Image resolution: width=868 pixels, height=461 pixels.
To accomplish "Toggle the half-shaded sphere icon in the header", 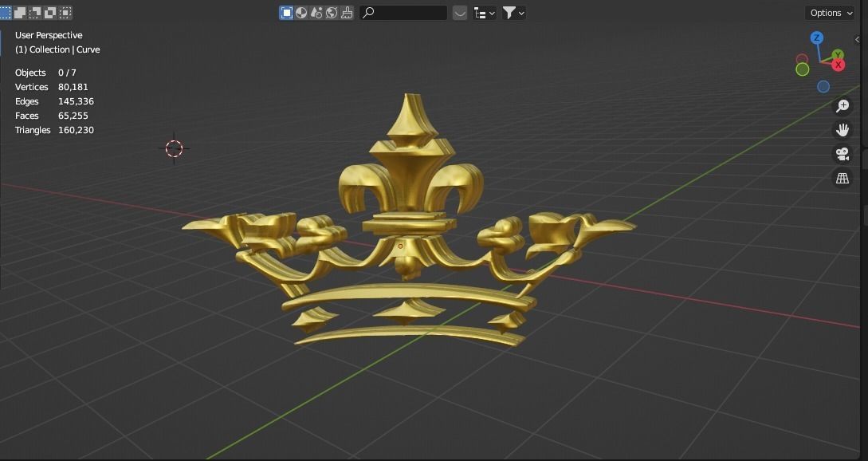I will click(x=301, y=13).
